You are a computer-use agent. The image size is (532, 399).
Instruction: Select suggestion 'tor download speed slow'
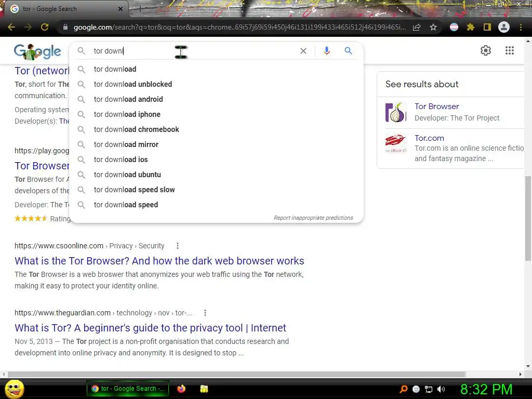coord(216,190)
